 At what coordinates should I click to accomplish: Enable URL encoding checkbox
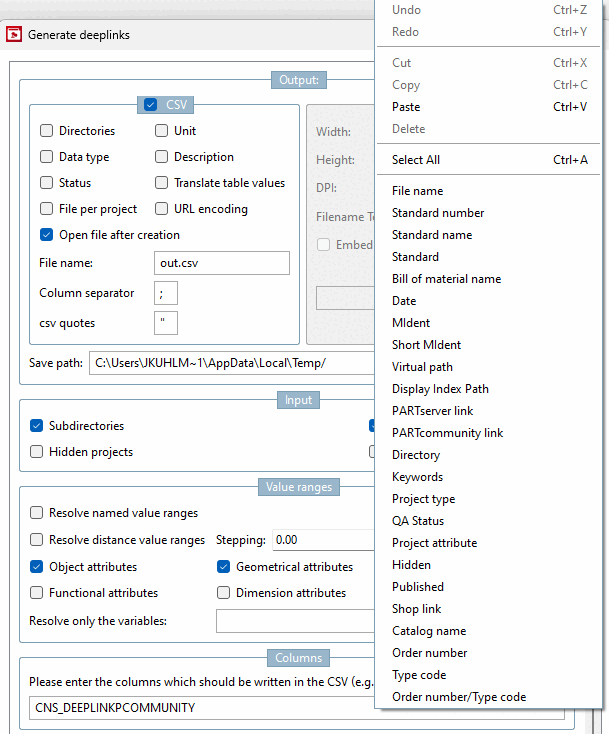point(161,209)
